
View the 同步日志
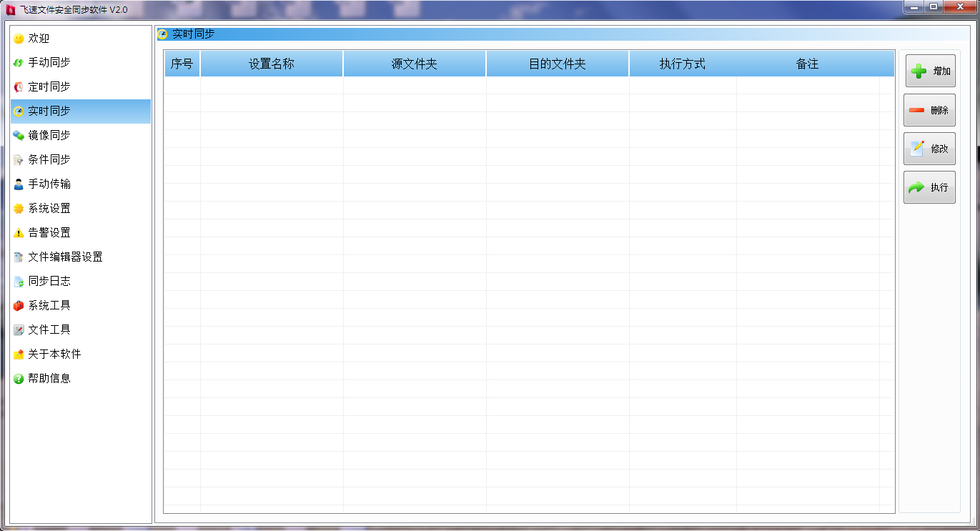click(x=81, y=282)
